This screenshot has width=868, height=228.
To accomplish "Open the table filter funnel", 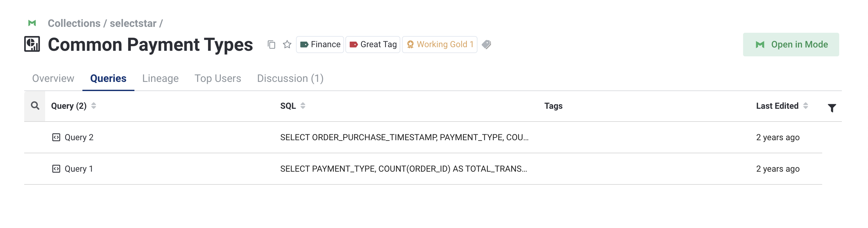I will coord(832,108).
